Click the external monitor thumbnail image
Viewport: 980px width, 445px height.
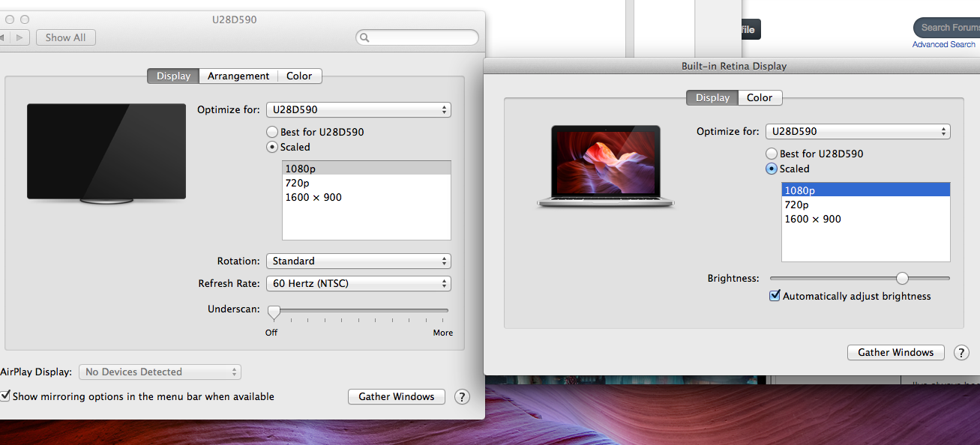point(106,154)
